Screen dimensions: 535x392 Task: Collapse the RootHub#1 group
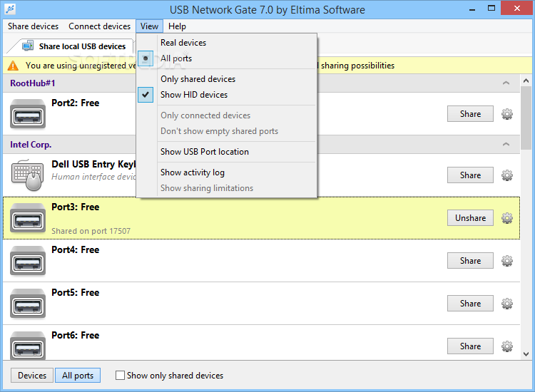point(506,83)
